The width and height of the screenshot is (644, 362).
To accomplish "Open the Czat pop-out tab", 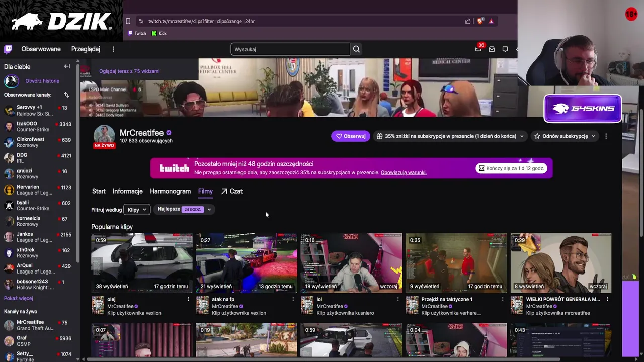I will coord(232,191).
